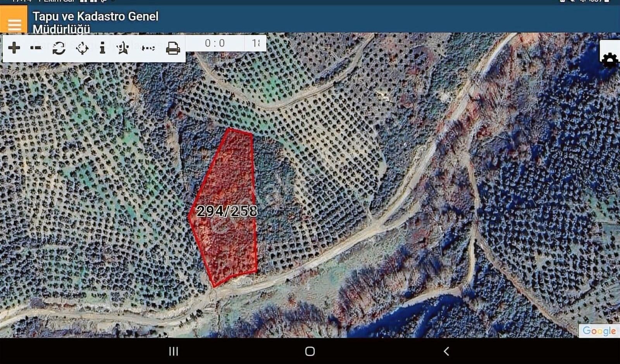Select the administrative boundary query tool
The height and width of the screenshot is (364, 620).
pyautogui.click(x=123, y=48)
